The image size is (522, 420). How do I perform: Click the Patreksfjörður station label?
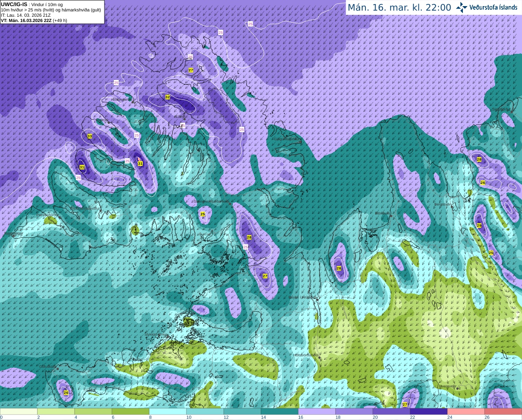[x=48, y=214]
